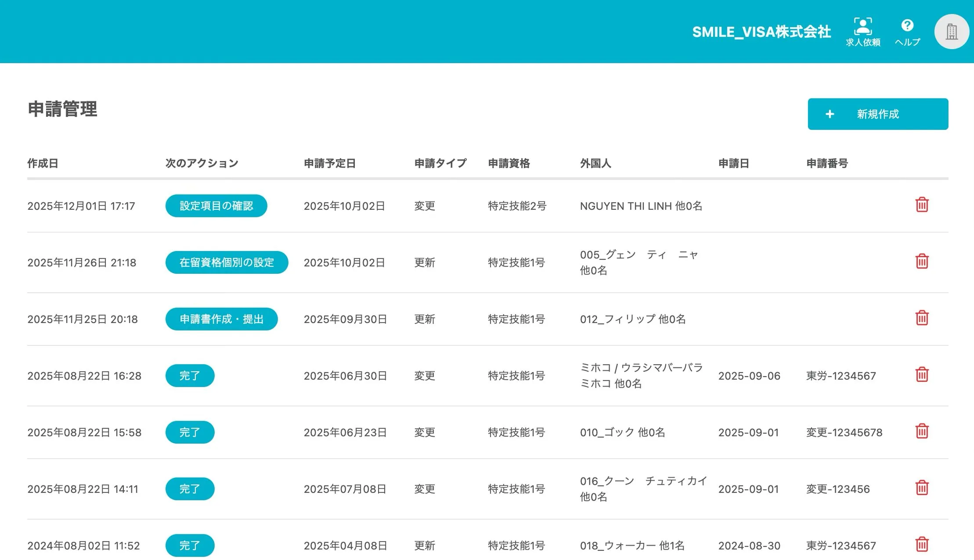Open 在留資格個別の設定 for the 005 applicant

pos(227,262)
